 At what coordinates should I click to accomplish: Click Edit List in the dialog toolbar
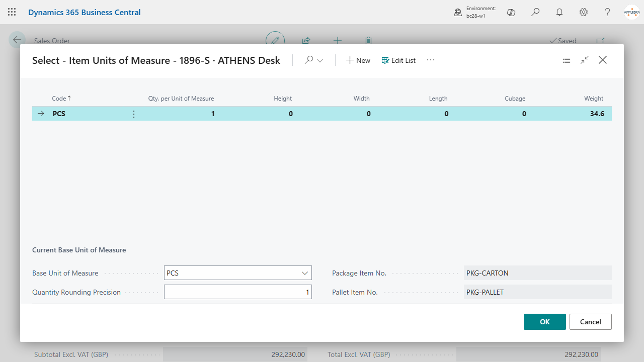point(398,60)
